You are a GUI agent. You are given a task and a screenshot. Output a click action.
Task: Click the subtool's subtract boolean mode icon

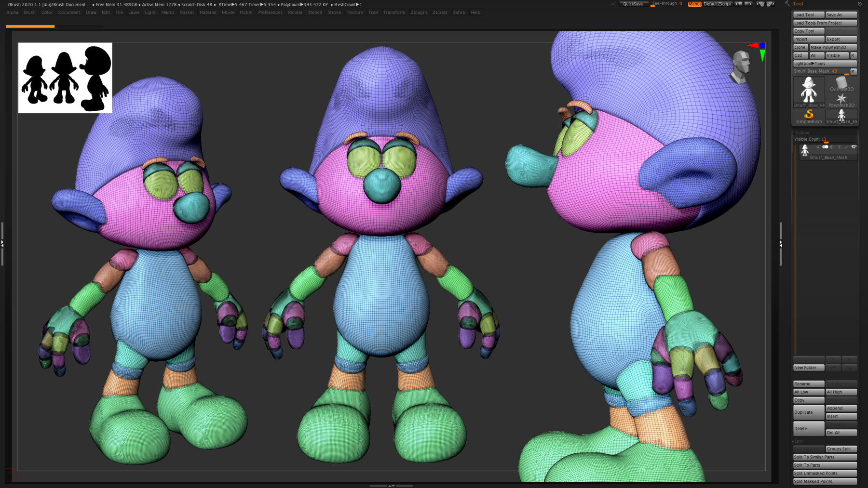click(832, 147)
